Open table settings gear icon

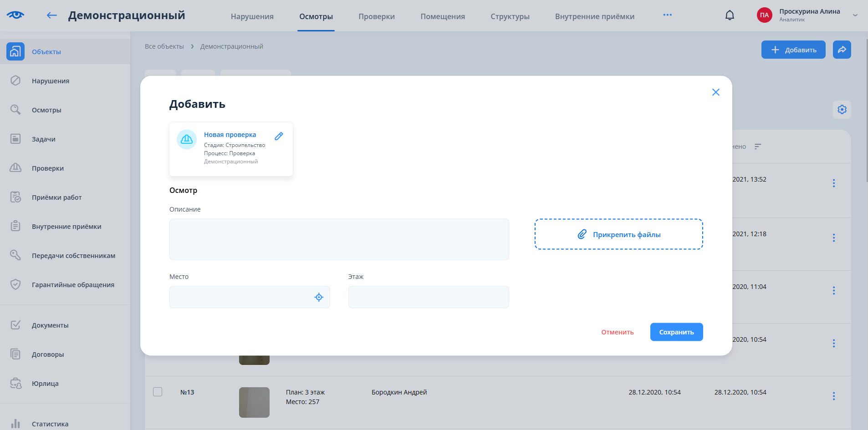click(842, 110)
